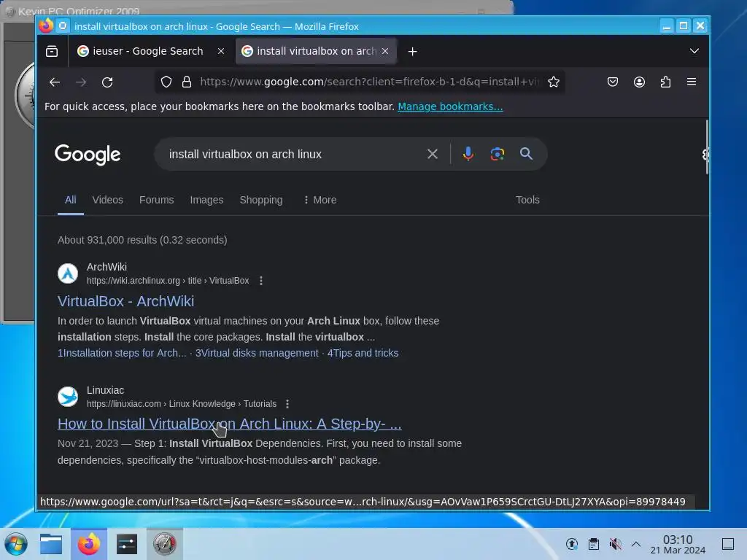Open the 'VirtualBox - ArchWiki' result
This screenshot has width=747, height=560.
click(x=125, y=301)
